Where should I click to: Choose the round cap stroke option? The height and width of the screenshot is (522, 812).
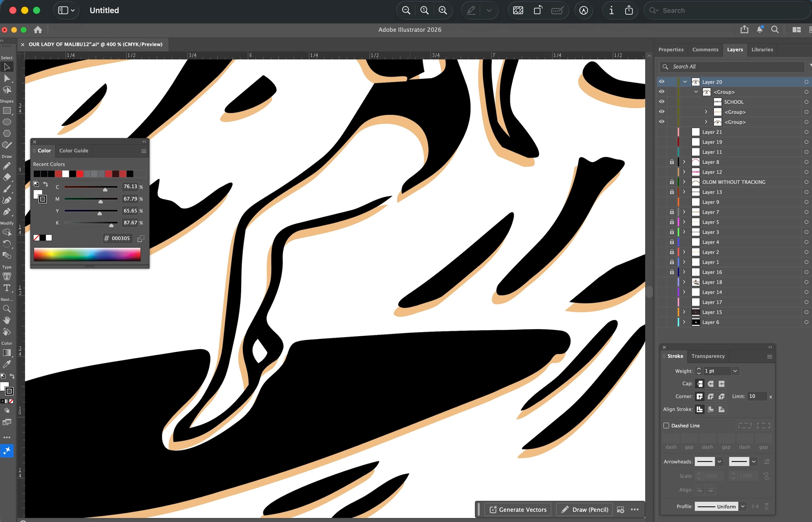711,384
